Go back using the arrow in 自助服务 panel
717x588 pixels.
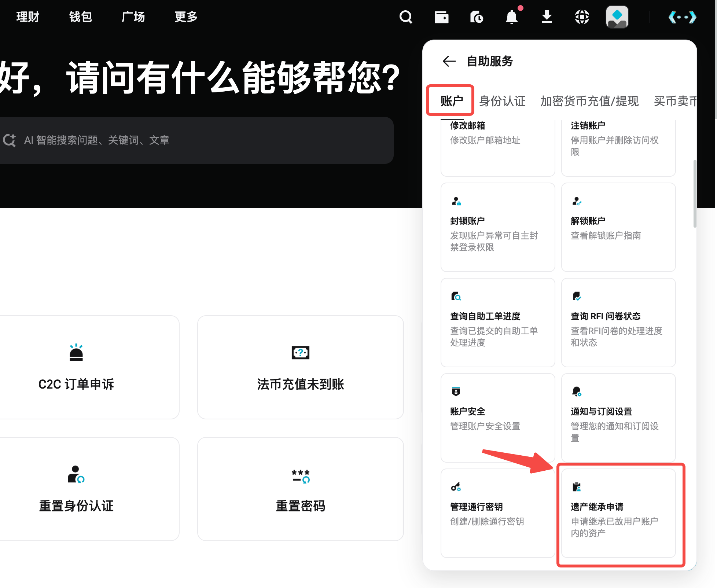(x=449, y=61)
